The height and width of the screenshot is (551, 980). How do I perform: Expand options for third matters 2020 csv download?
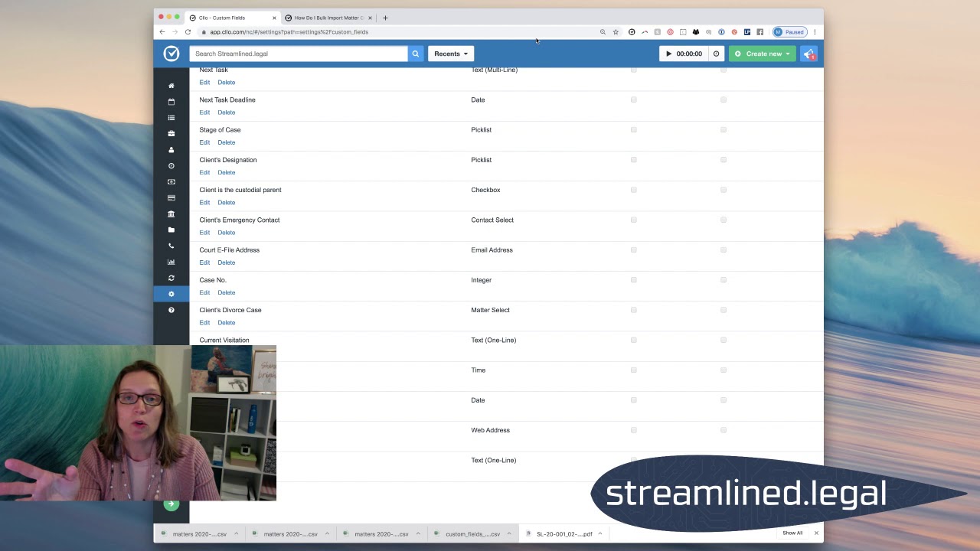418,534
